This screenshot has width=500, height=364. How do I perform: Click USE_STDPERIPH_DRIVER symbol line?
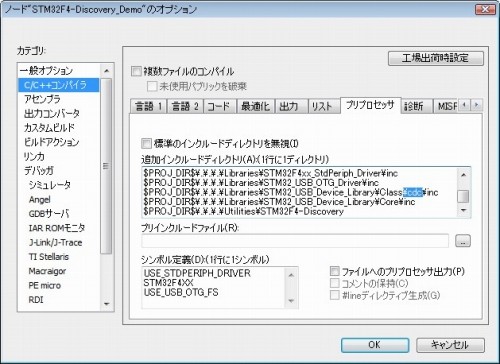click(197, 273)
